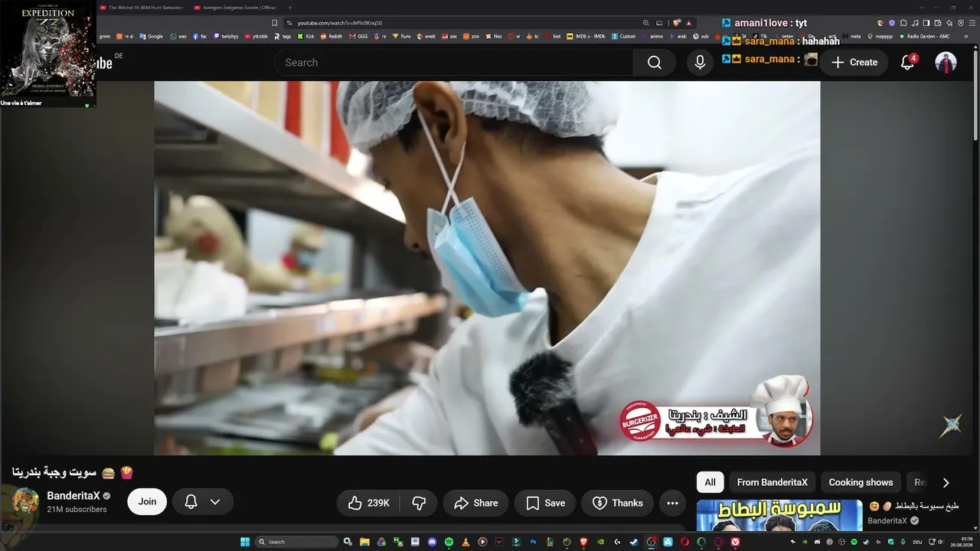The height and width of the screenshot is (551, 980).
Task: Open the Leo AI sparkle icon
Action: point(949,23)
